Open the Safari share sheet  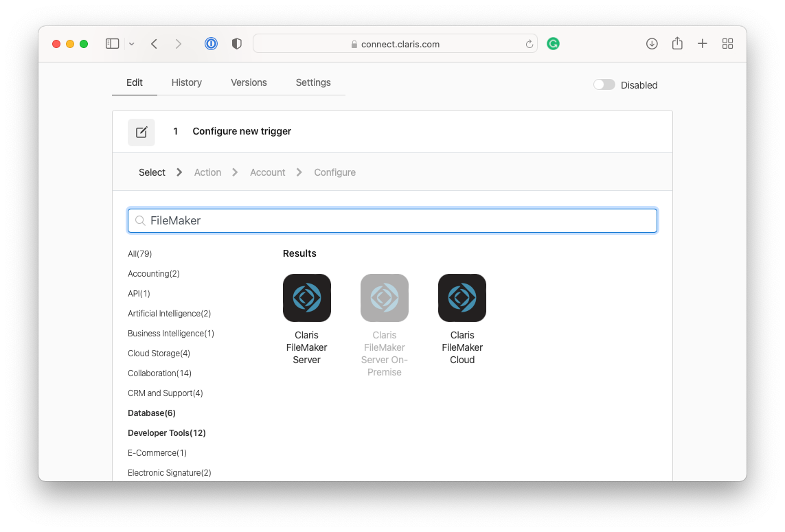(x=676, y=43)
